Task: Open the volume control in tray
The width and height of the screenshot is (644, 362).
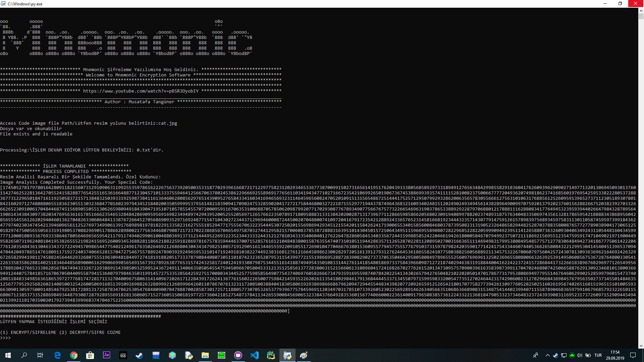Action: pos(580,355)
